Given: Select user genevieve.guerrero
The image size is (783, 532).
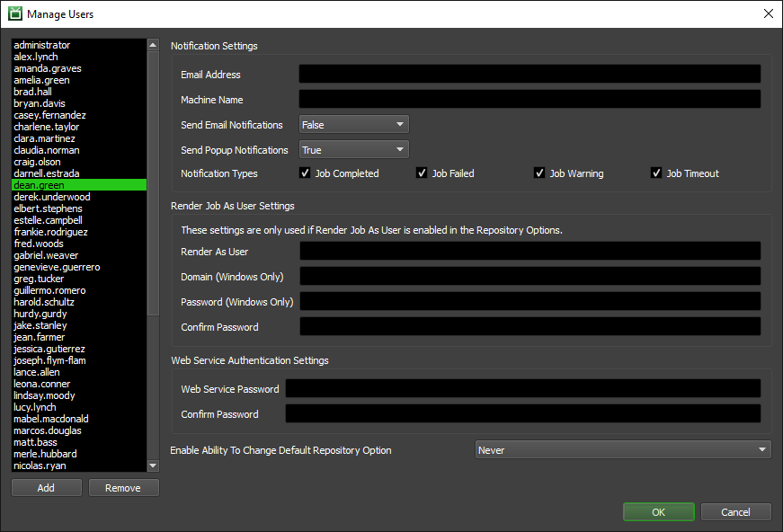Looking at the screenshot, I should pos(79,267).
